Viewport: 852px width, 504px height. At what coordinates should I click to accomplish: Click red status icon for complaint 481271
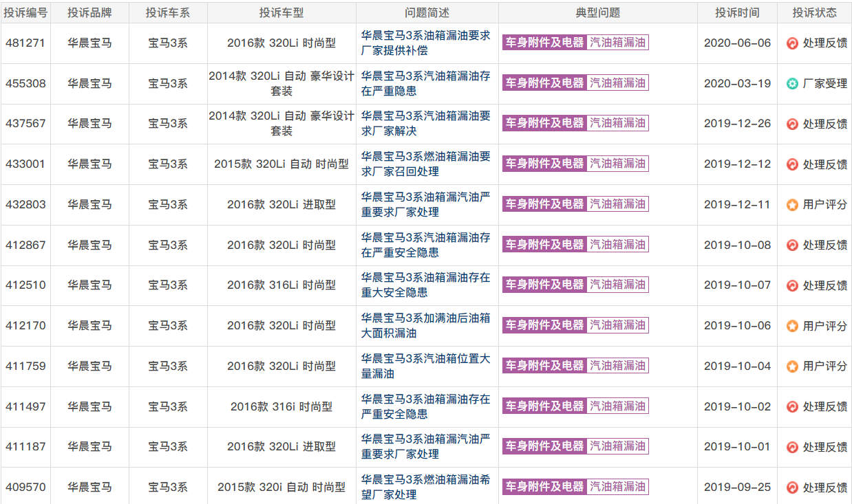click(x=792, y=43)
